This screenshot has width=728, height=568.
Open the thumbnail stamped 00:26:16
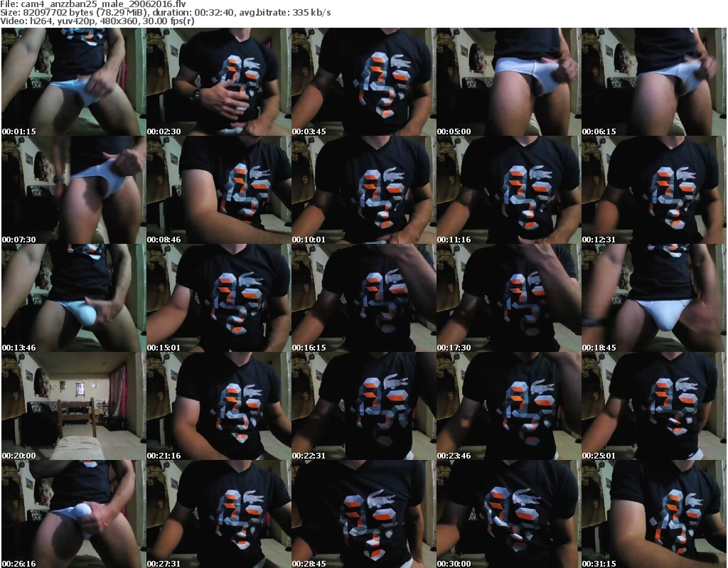(x=73, y=514)
